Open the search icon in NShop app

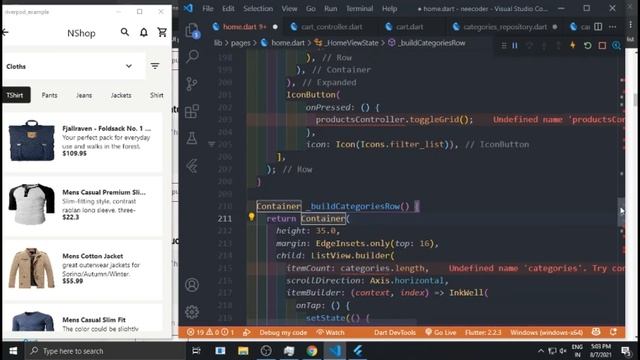pyautogui.click(x=124, y=32)
